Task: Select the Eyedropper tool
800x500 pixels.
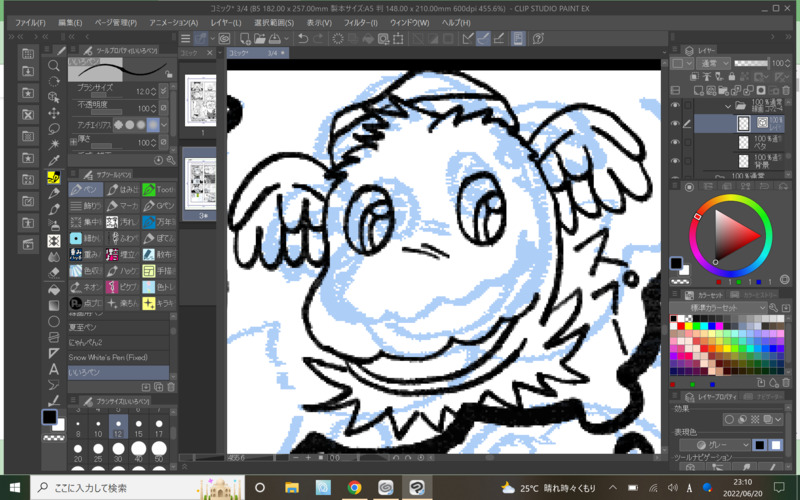Action: tap(54, 161)
